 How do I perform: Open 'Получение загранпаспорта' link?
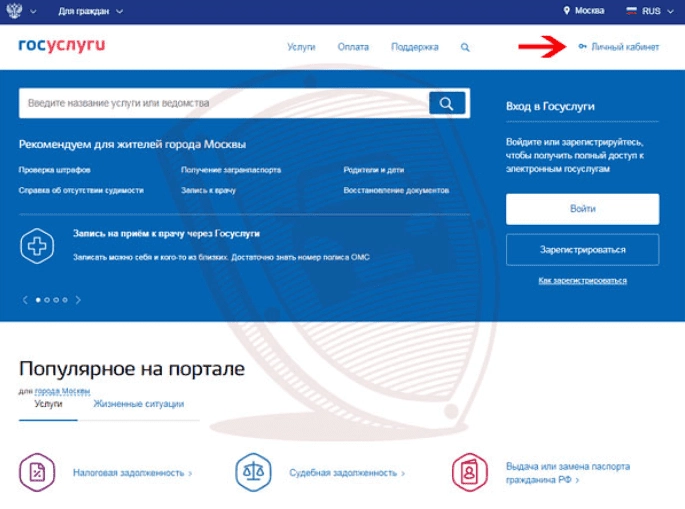[231, 170]
